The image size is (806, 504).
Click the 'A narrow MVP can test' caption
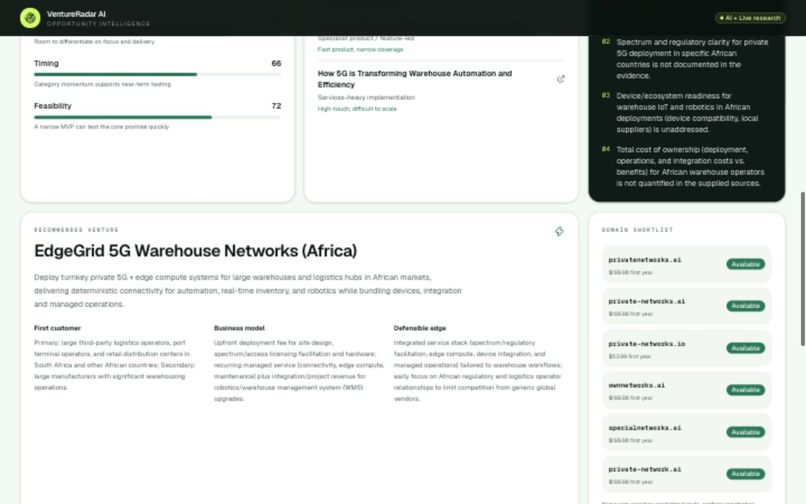tap(101, 127)
